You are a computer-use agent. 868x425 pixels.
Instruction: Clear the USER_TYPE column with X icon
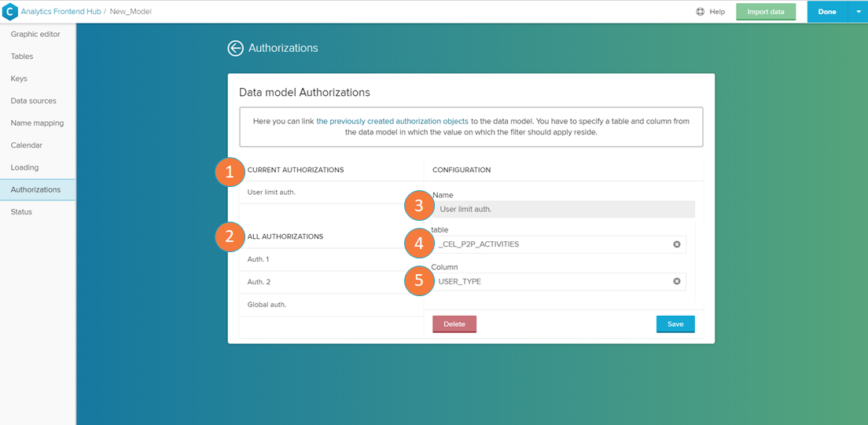click(x=676, y=281)
